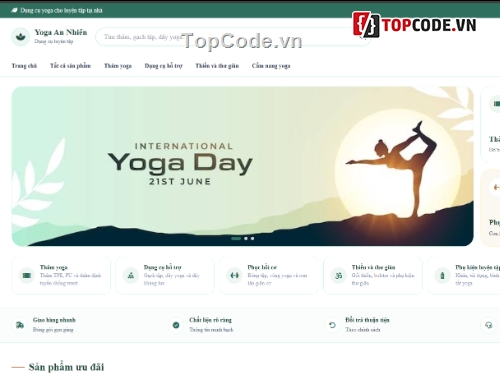Click the Om symbol icon in Thiền và thư giãn card

point(339,275)
